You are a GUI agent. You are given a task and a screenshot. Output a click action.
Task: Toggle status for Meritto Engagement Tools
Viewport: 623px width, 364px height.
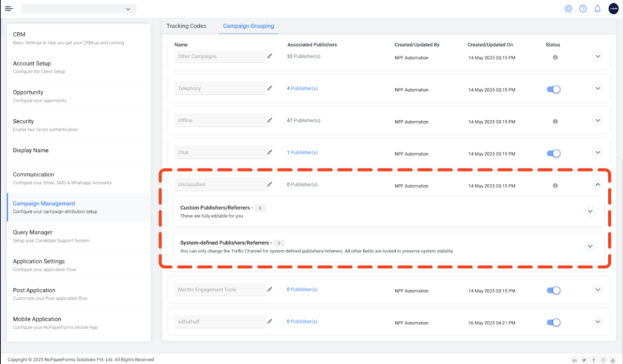pos(553,290)
